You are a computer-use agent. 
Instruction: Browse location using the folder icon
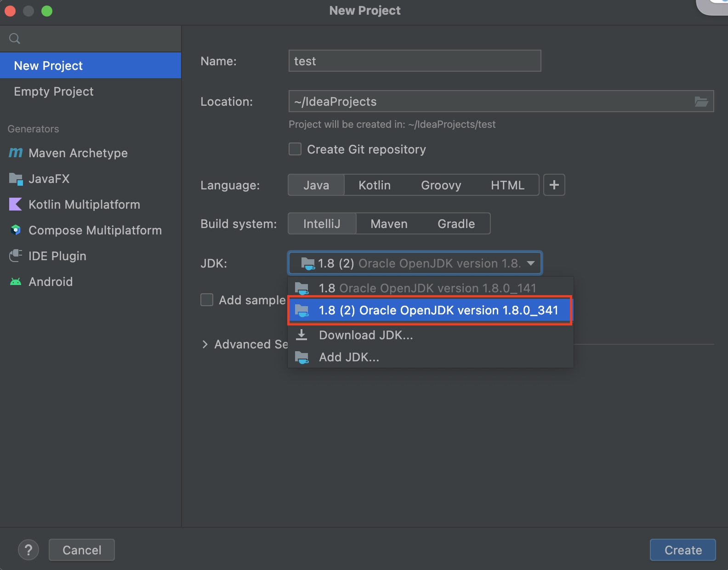701,102
